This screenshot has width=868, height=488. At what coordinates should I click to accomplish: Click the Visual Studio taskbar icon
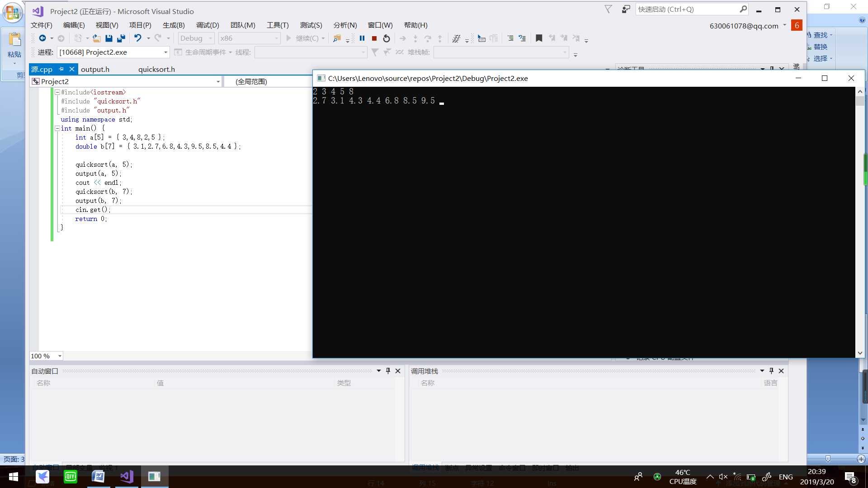click(x=127, y=477)
